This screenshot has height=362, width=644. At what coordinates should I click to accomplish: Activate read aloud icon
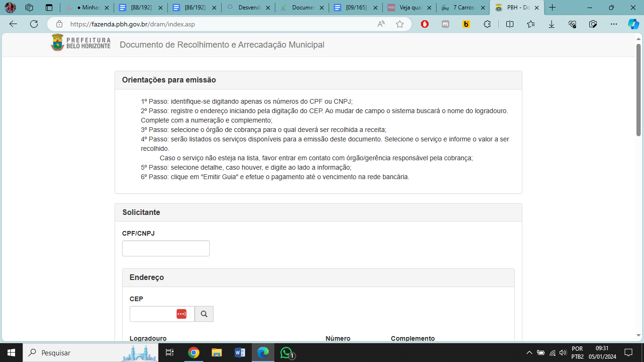[381, 24]
